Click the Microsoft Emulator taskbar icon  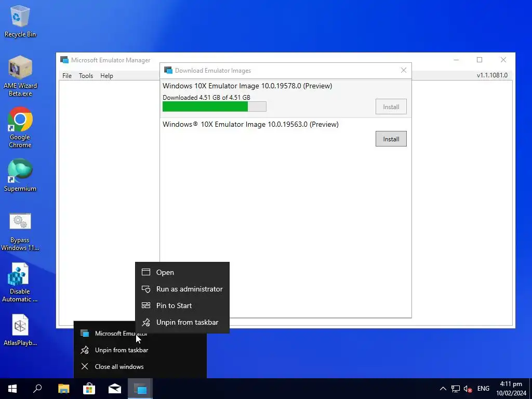click(140, 389)
